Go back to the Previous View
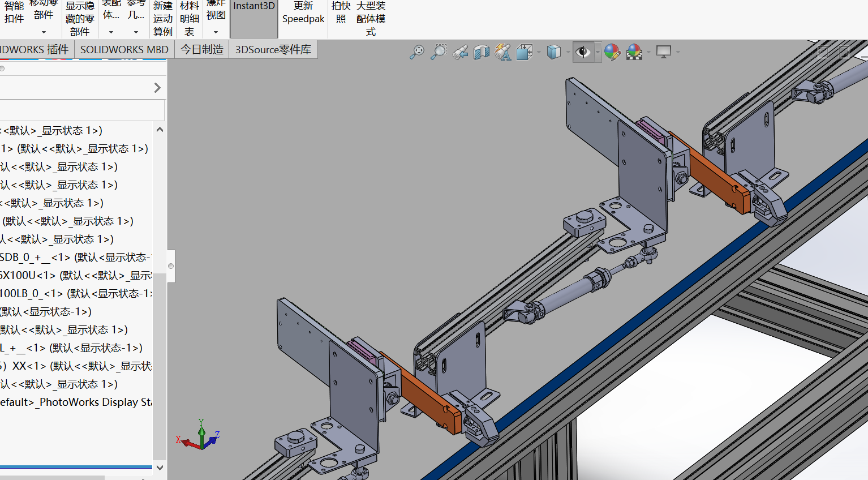Image resolution: width=868 pixels, height=480 pixels. [460, 52]
